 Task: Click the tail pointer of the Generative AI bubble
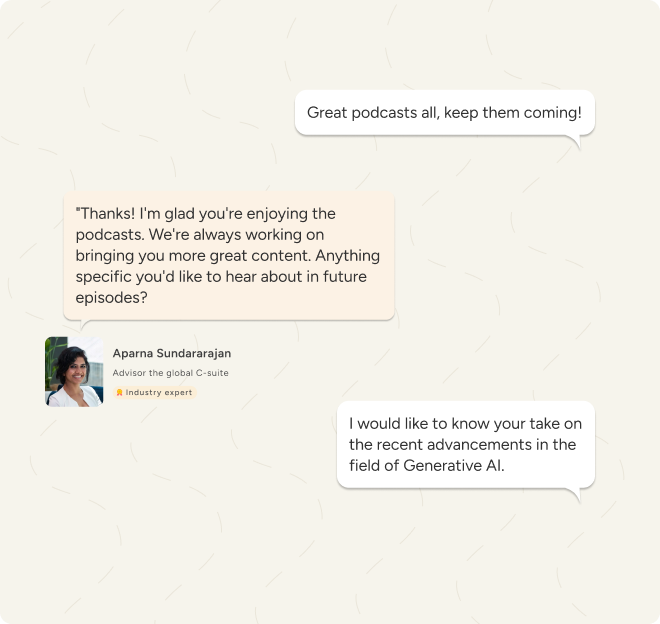(x=575, y=495)
